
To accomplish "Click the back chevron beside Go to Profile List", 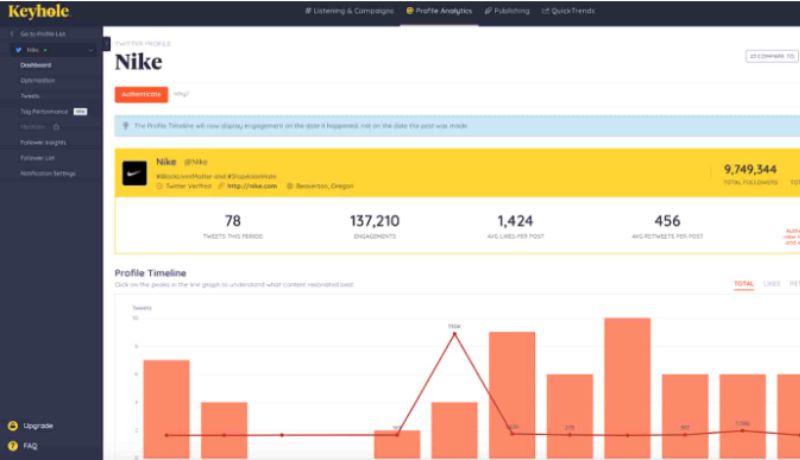I will [x=12, y=34].
